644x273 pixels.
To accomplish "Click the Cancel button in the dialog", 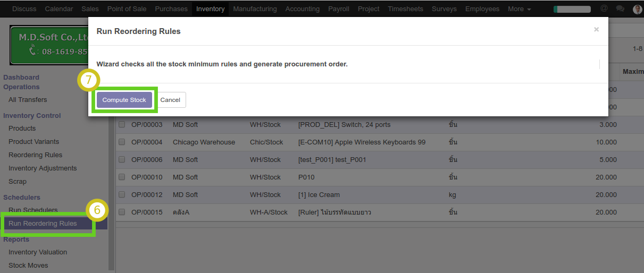I will tap(170, 100).
